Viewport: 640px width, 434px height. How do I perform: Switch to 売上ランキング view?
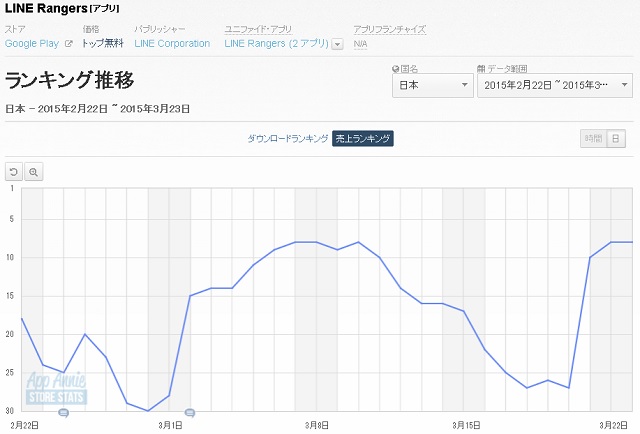[363, 138]
